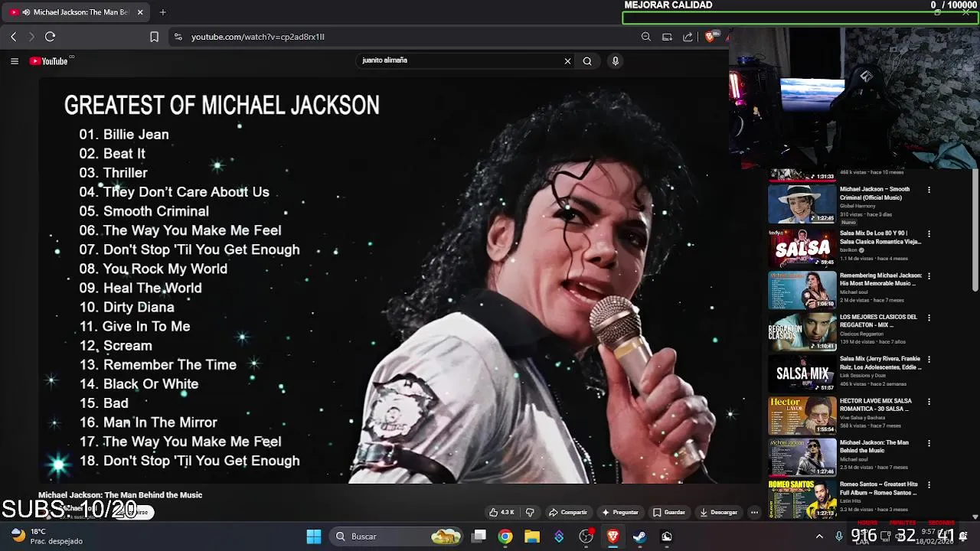
Task: Open options menu for Reggaeton Clasicos video
Action: point(929,318)
